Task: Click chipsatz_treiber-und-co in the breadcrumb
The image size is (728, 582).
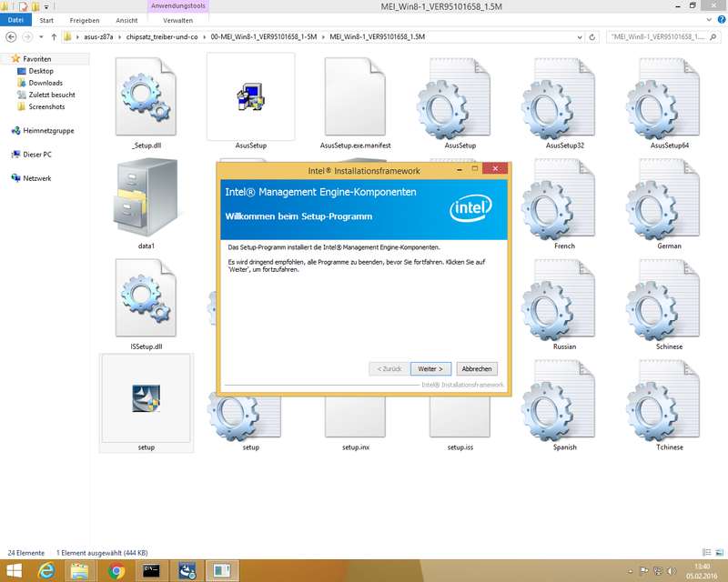Action: [162, 36]
